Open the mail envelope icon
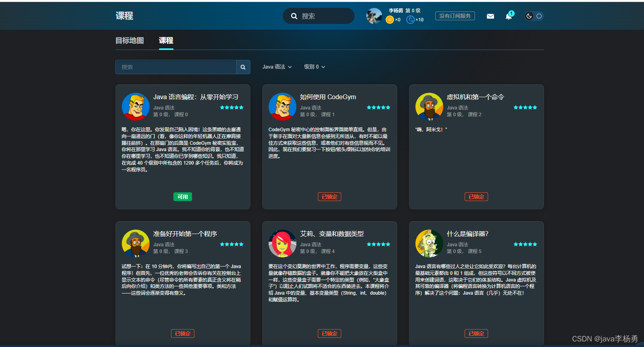This screenshot has height=347, width=644. pyautogui.click(x=490, y=16)
